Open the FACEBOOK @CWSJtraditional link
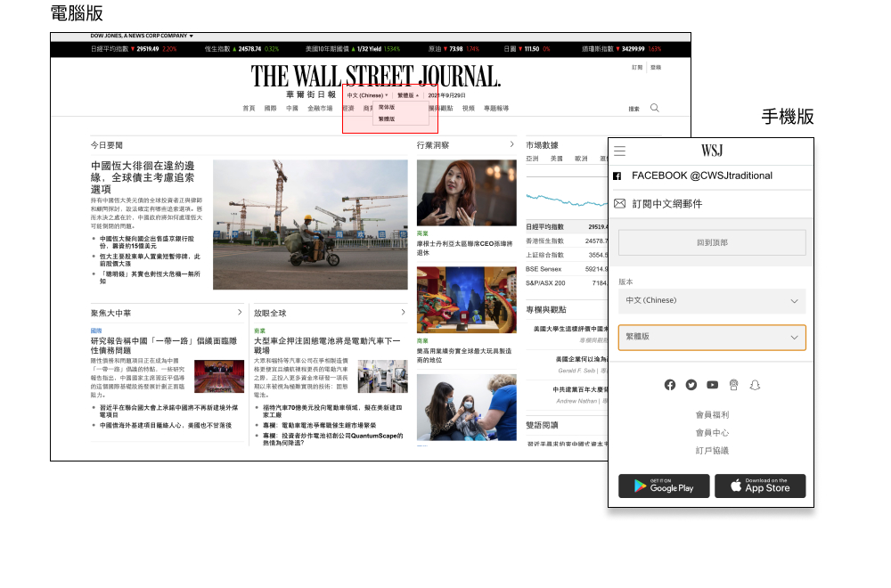891x588 pixels. [x=702, y=176]
